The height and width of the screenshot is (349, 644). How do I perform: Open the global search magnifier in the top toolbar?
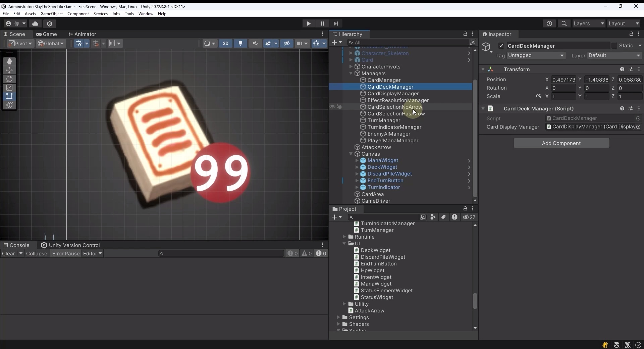pyautogui.click(x=564, y=23)
